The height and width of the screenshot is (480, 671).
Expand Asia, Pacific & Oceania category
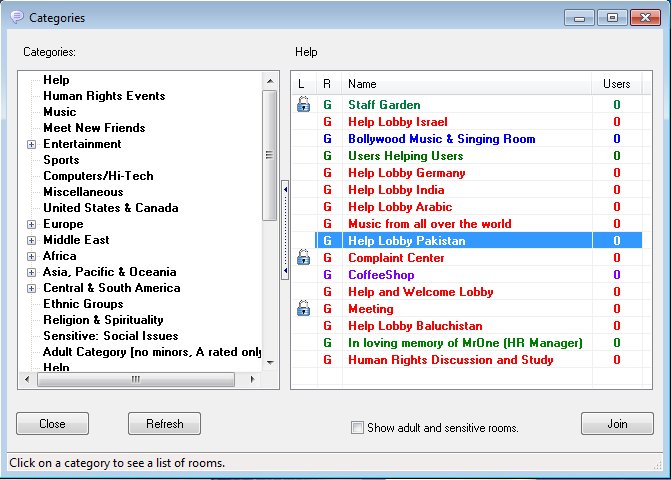click(32, 272)
